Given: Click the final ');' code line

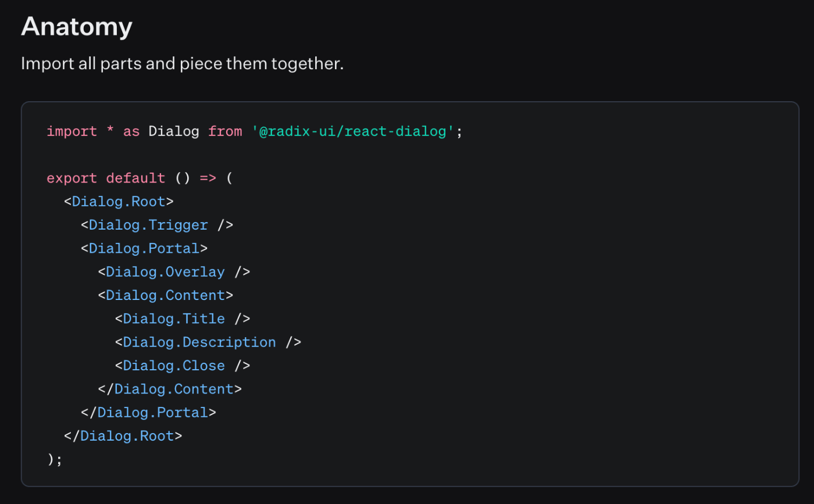Looking at the screenshot, I should click(x=55, y=459).
